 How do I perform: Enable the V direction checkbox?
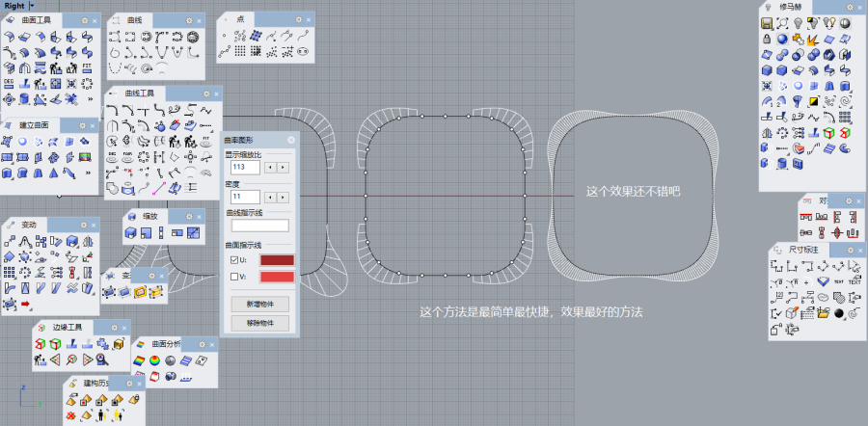232,278
